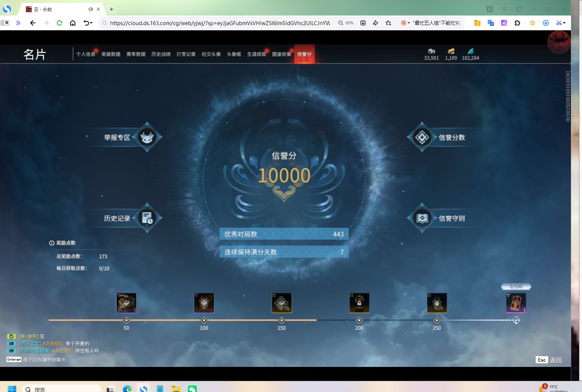Open a new browser tab
The height and width of the screenshot is (392, 582).
pyautogui.click(x=112, y=9)
